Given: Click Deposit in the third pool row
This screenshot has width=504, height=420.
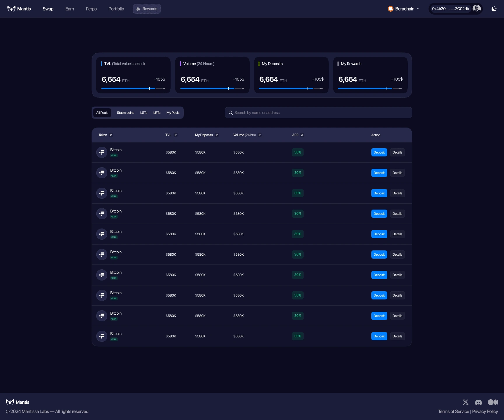Looking at the screenshot, I should 379,193.
